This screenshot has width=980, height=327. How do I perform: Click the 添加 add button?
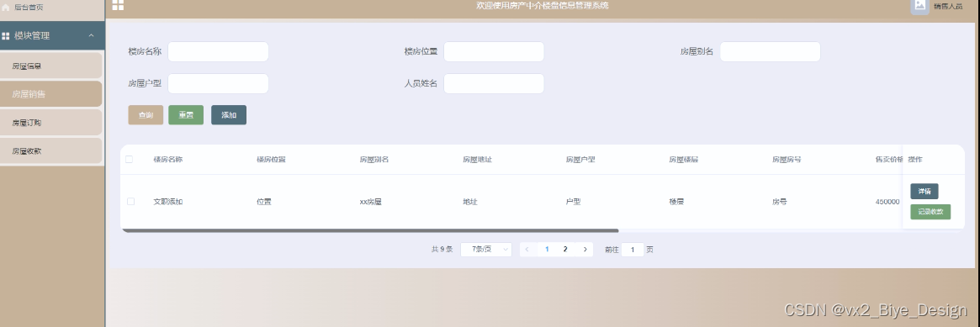[229, 115]
